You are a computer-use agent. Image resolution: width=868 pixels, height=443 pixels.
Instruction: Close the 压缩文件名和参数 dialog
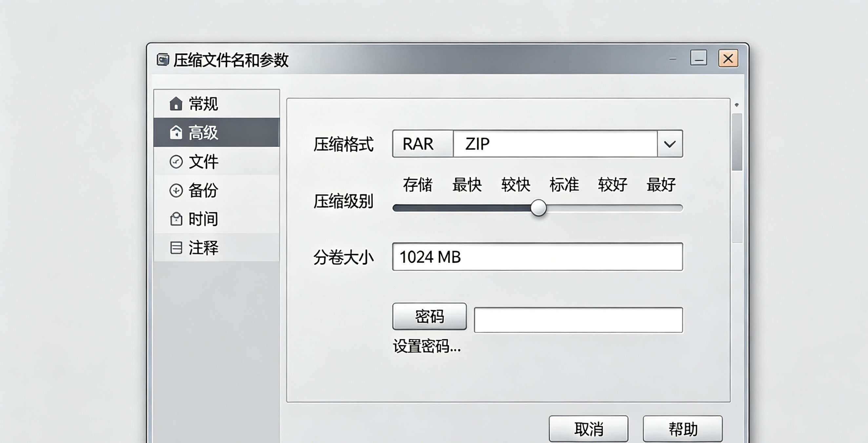pos(728,58)
